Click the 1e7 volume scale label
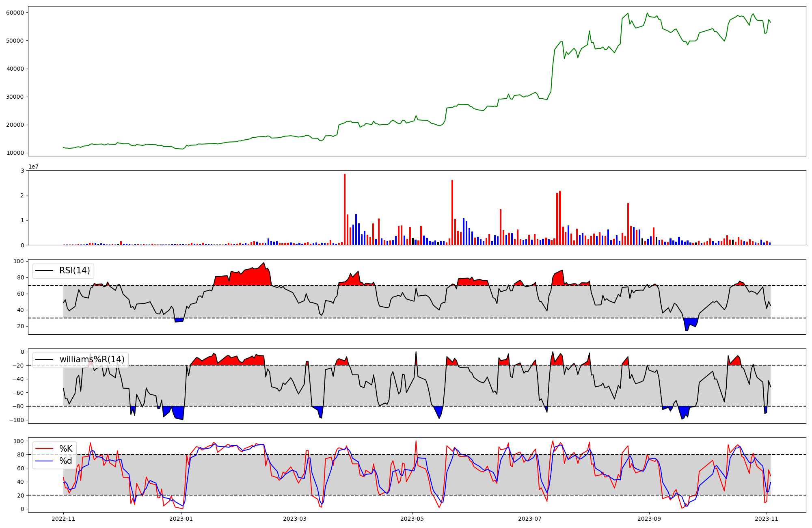The height and width of the screenshot is (528, 812). pos(33,167)
